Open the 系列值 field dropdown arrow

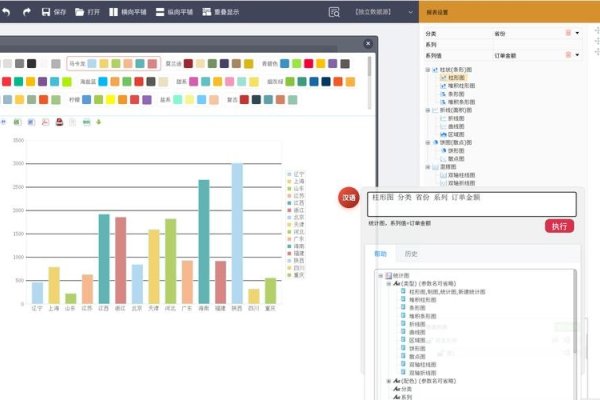(x=577, y=55)
